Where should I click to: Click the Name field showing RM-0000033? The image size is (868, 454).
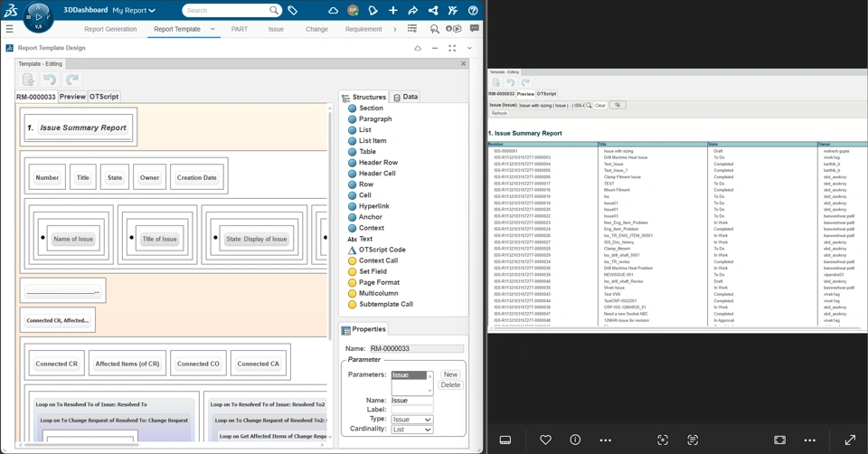(416, 349)
